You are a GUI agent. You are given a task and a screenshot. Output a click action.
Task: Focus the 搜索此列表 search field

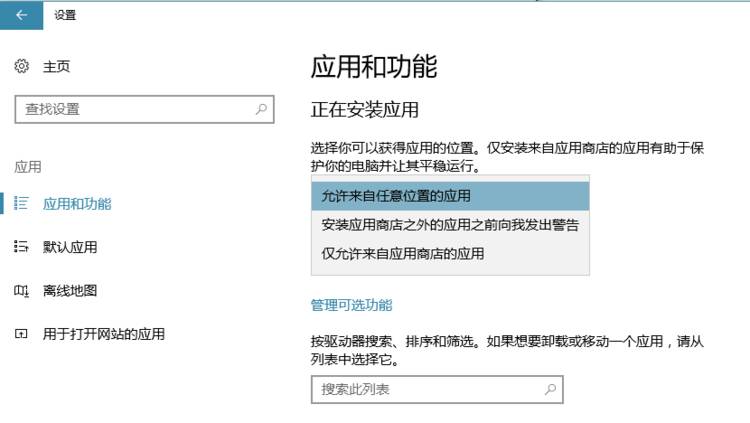pyautogui.click(x=437, y=390)
